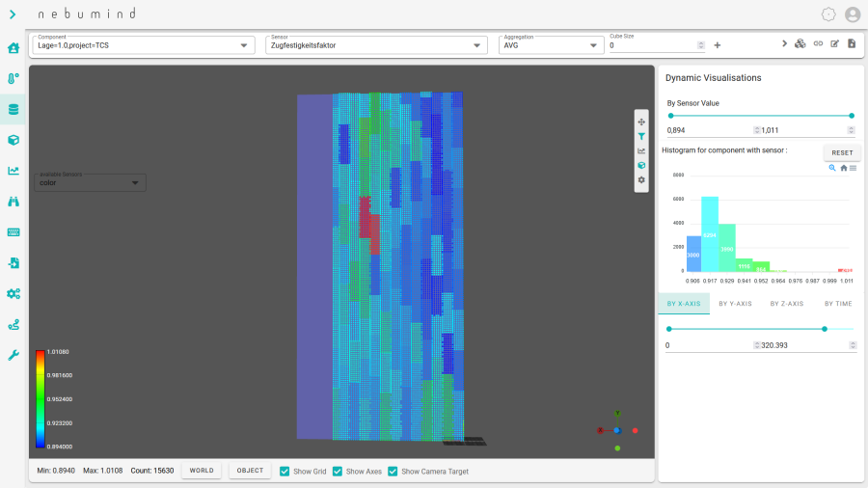Toggle the Show Grid checkbox

pos(285,472)
